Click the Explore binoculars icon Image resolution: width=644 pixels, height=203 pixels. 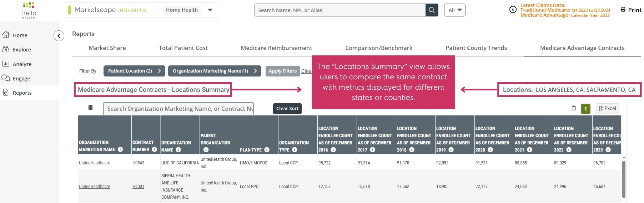click(x=6, y=49)
